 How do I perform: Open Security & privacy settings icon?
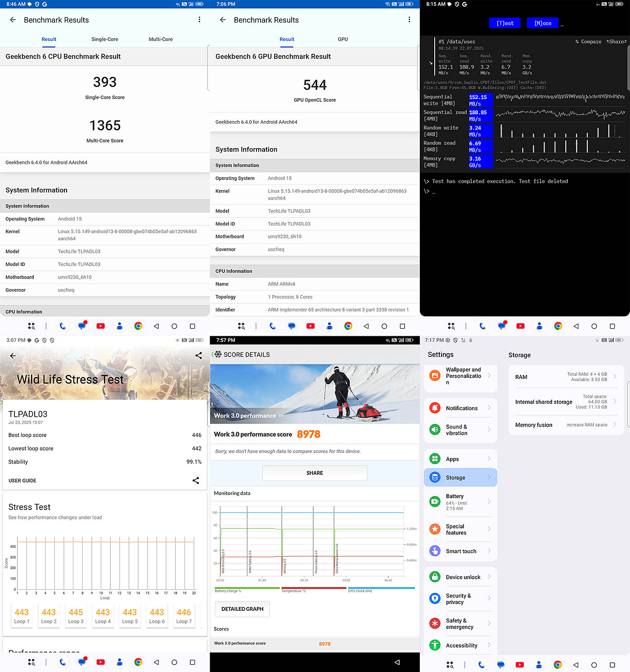435,599
